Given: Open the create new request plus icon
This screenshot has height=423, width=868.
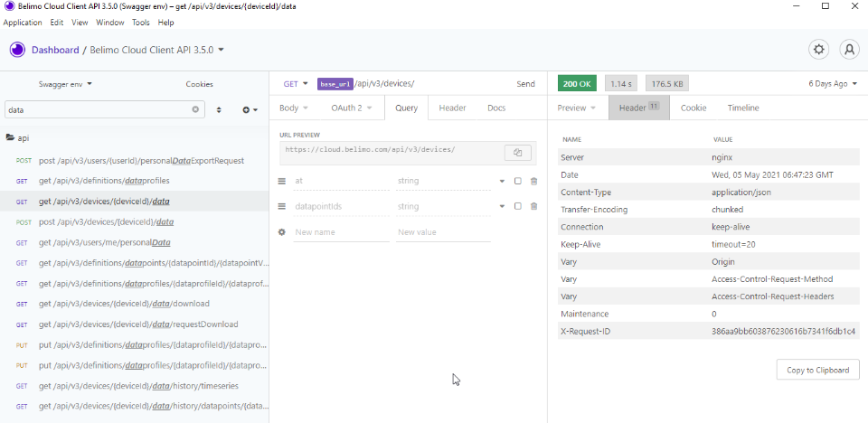Looking at the screenshot, I should tap(250, 109).
